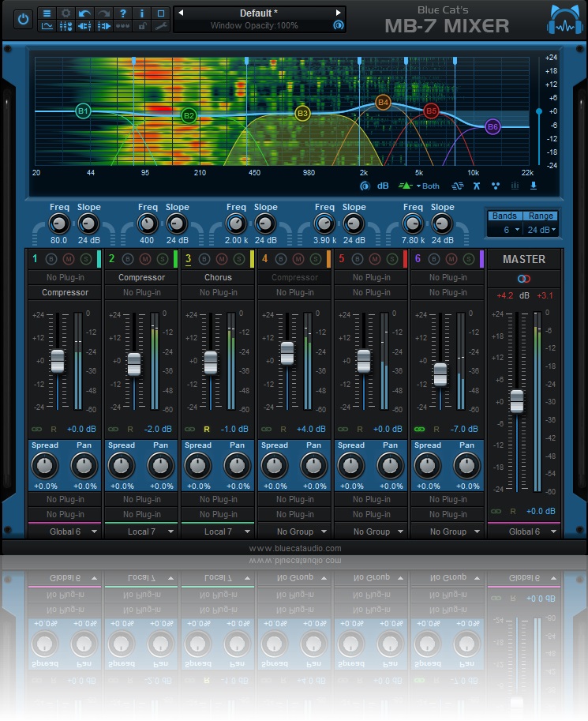Solo band 1 with S button
The height and width of the screenshot is (721, 588).
point(86,259)
